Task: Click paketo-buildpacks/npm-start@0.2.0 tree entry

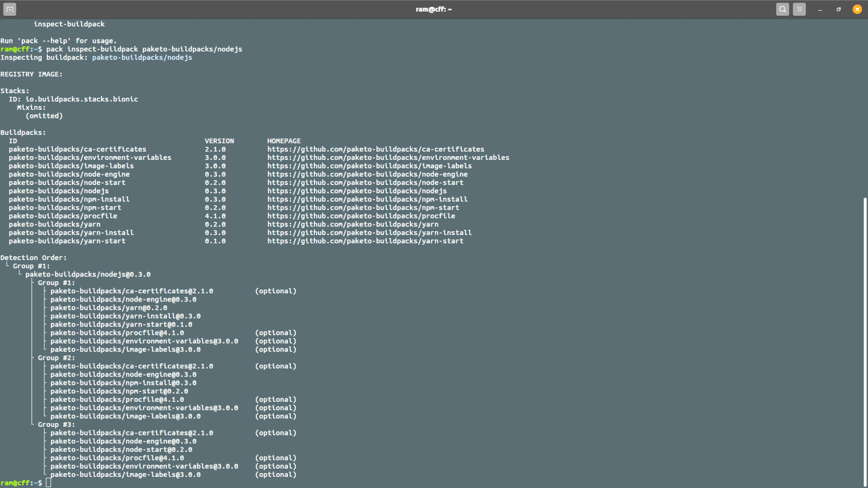Action: 119,391
